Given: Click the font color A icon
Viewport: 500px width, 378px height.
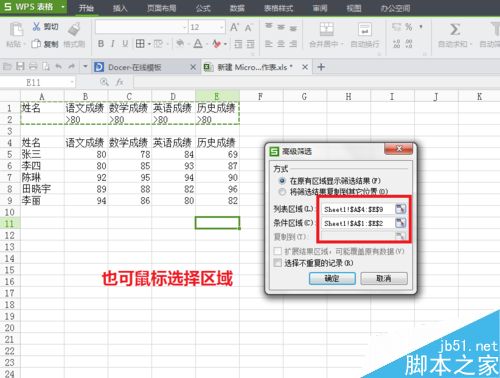Looking at the screenshot, I should click(198, 44).
